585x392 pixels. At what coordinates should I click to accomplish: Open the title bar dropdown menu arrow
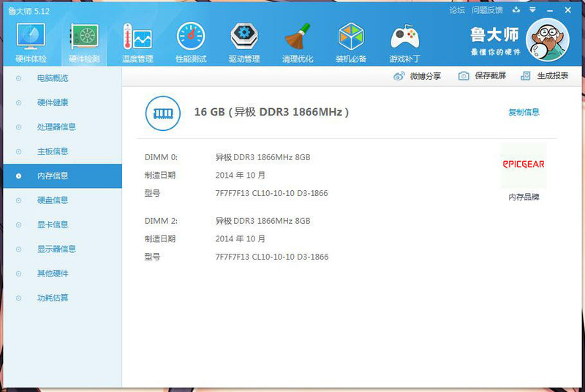coord(532,10)
